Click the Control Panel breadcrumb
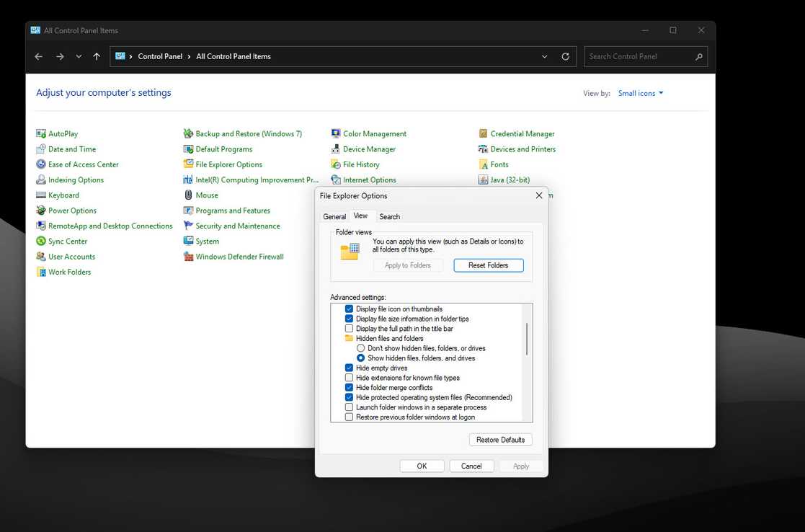This screenshot has width=805, height=532. (160, 57)
